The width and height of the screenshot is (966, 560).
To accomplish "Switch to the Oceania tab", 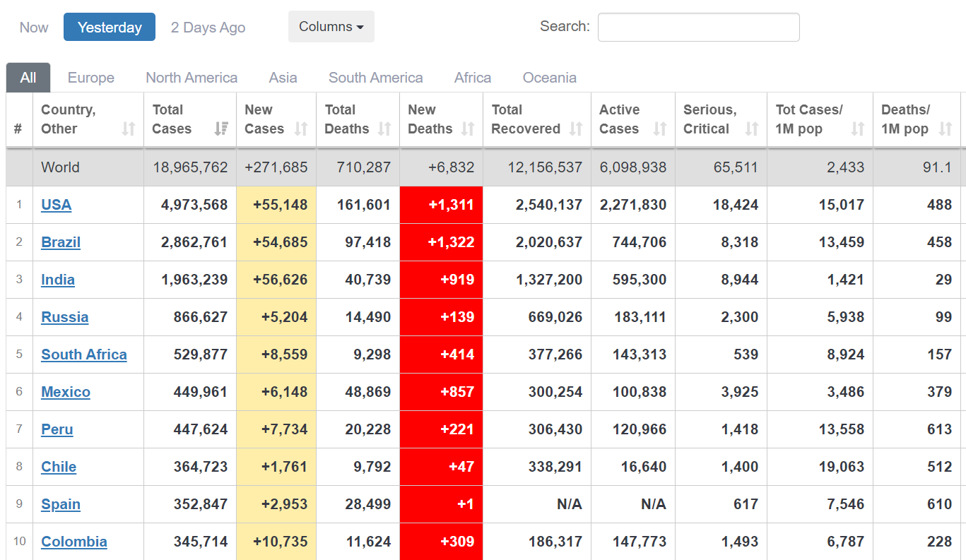I will tap(550, 78).
